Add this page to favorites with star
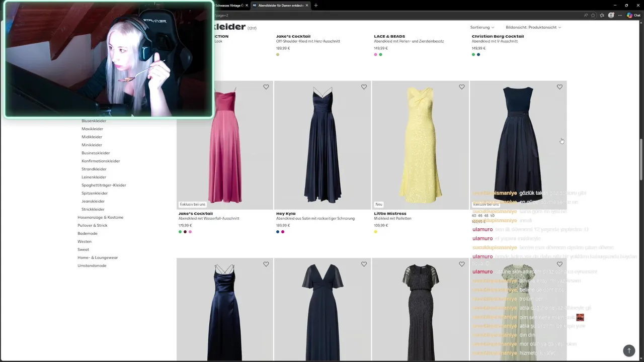Image resolution: width=644 pixels, height=362 pixels. coord(594,15)
